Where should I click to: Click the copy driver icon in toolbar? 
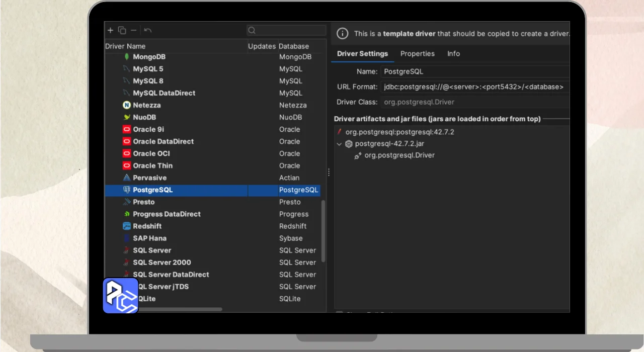(122, 30)
